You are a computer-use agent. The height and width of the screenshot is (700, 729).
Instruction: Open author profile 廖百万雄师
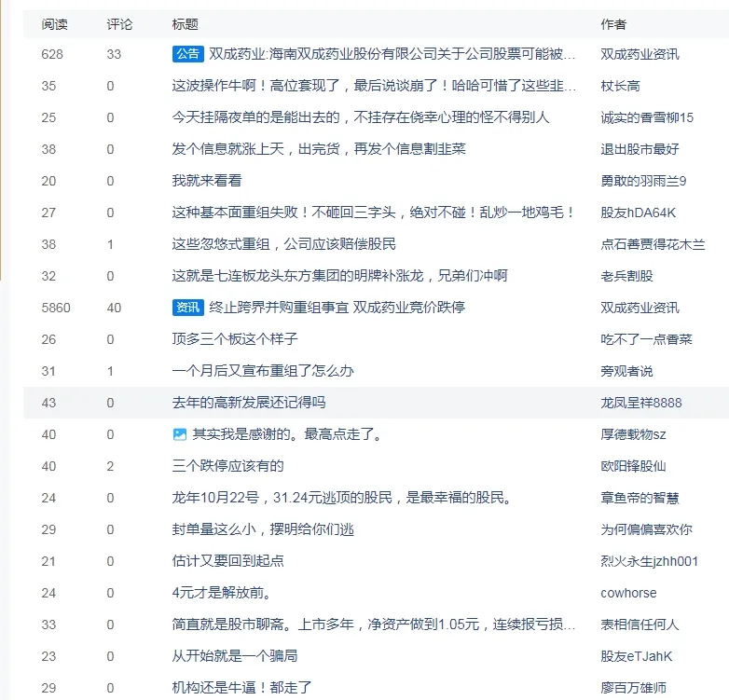(x=633, y=688)
